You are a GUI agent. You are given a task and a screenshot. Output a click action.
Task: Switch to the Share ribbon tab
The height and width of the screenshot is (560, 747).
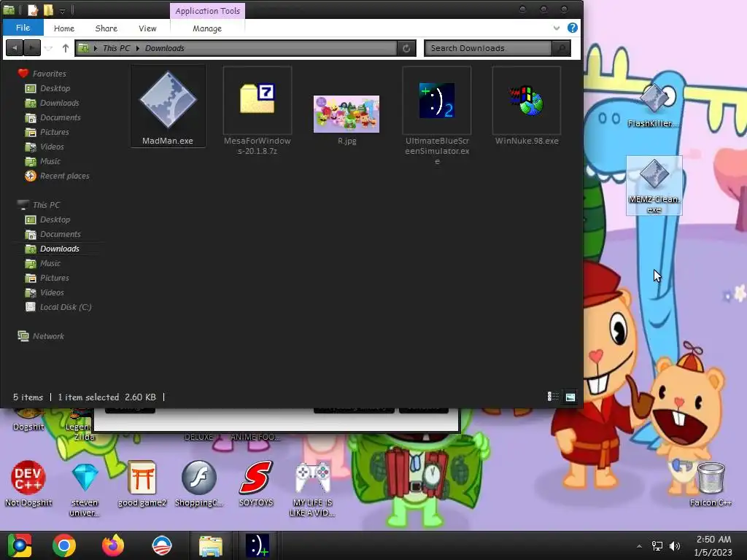tap(107, 28)
